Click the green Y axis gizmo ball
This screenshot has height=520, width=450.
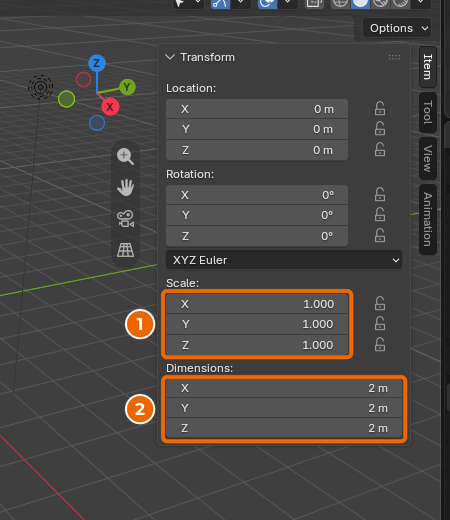tap(127, 87)
